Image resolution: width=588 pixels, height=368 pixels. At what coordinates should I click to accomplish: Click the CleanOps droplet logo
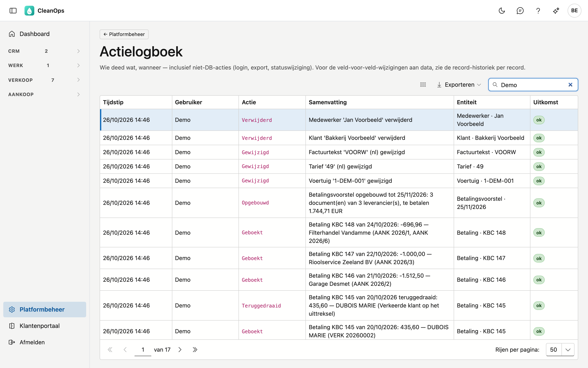click(29, 10)
